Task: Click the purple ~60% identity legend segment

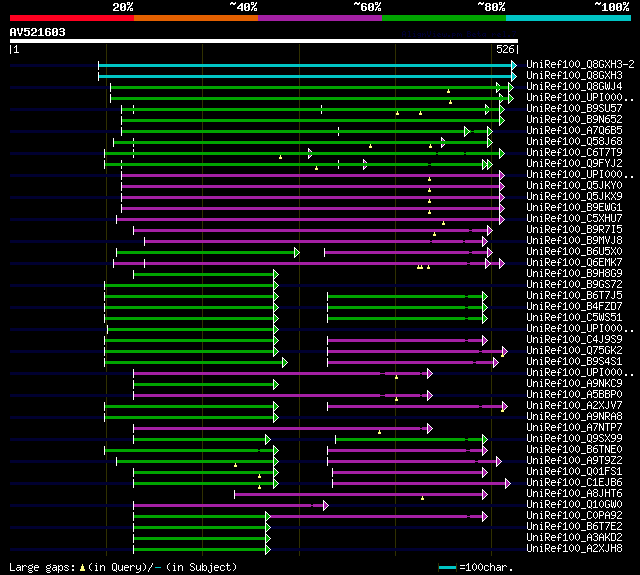Action: [x=320, y=18]
